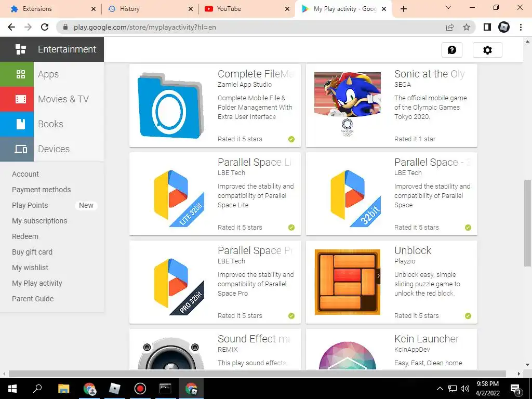
Task: Open Apps section label
Action: tap(48, 74)
